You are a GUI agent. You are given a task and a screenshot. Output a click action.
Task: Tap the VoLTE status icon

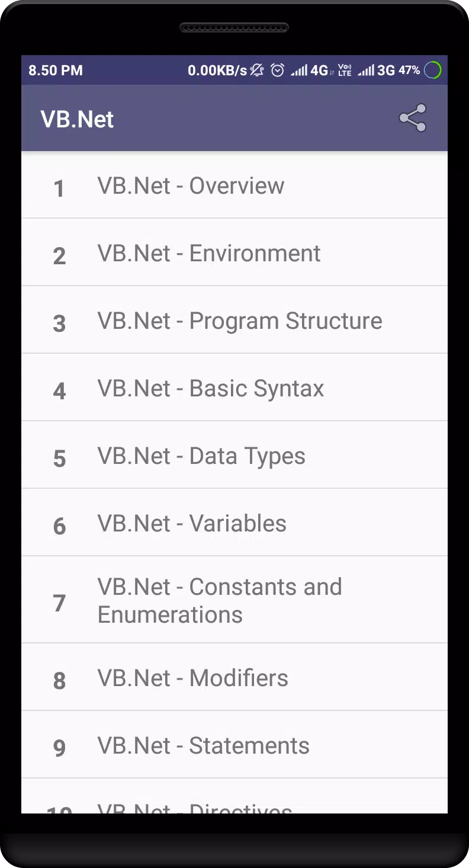(x=345, y=71)
